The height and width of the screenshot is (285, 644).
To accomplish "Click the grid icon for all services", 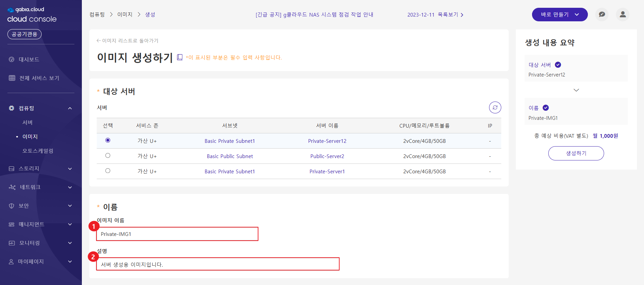I will coord(12,78).
